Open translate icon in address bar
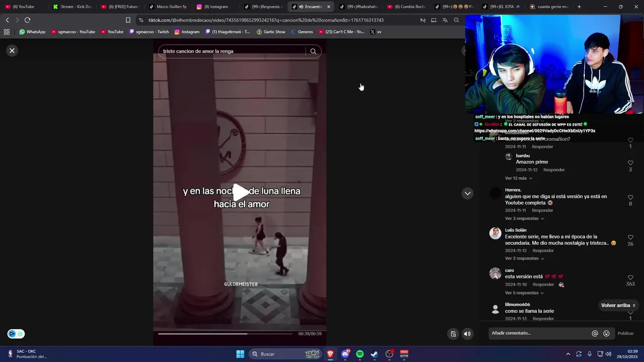This screenshot has height=362, width=644. pyautogui.click(x=445, y=20)
